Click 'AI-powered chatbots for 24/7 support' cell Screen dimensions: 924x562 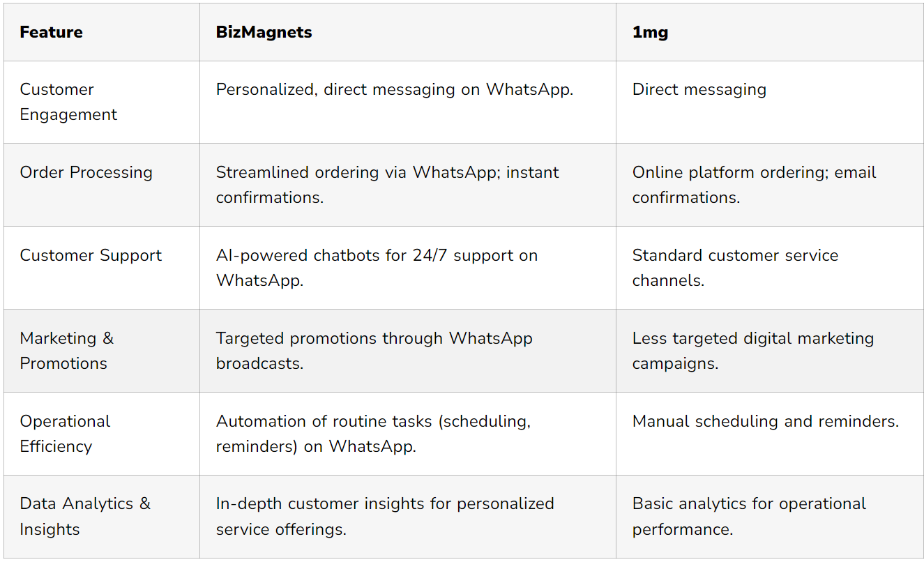377,268
